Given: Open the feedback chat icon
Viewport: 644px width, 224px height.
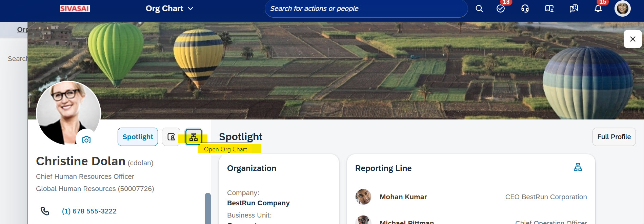Looking at the screenshot, I should click(x=573, y=8).
